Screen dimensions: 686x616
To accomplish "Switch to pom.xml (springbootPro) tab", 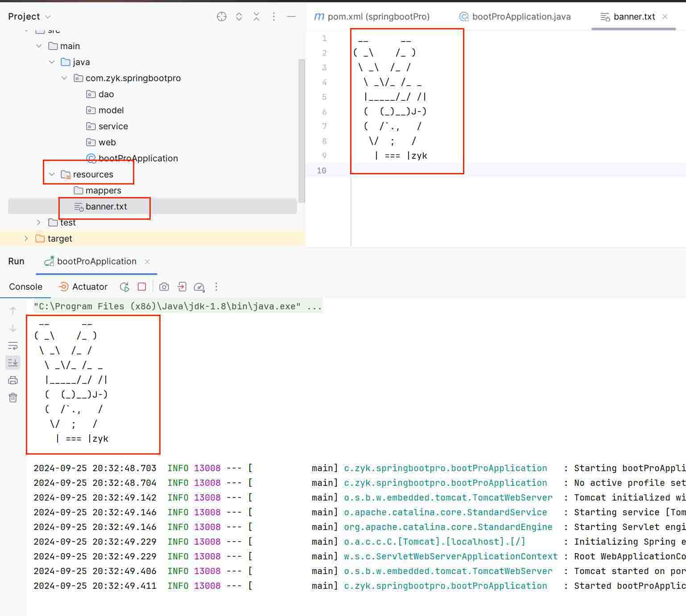I will 372,16.
